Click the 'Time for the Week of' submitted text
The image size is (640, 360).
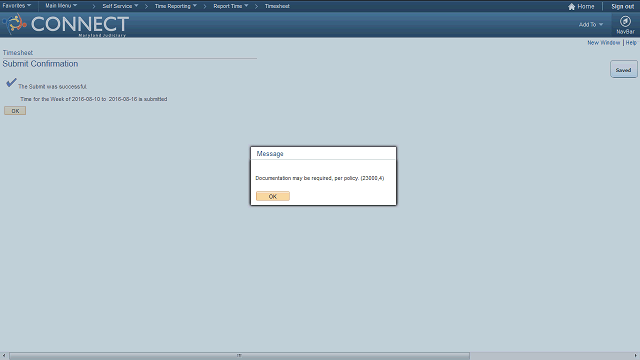(x=93, y=99)
